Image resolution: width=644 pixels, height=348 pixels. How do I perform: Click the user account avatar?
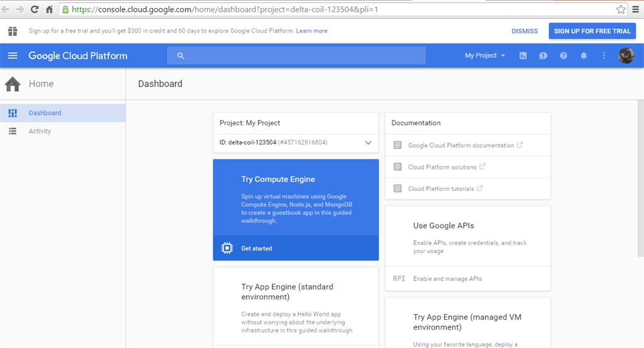[626, 56]
